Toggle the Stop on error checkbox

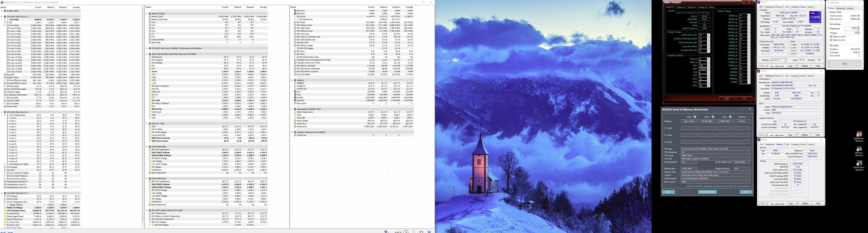[831, 40]
